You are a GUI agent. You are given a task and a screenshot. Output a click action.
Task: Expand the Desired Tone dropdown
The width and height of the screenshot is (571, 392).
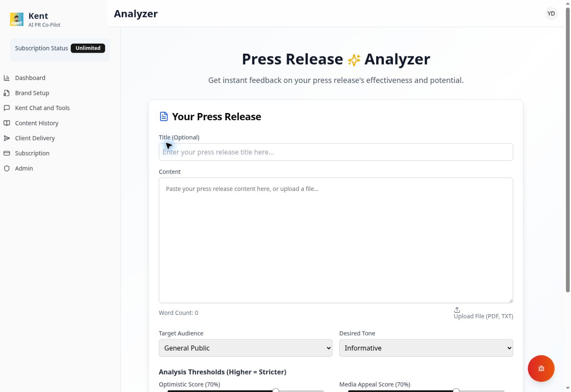click(x=426, y=348)
